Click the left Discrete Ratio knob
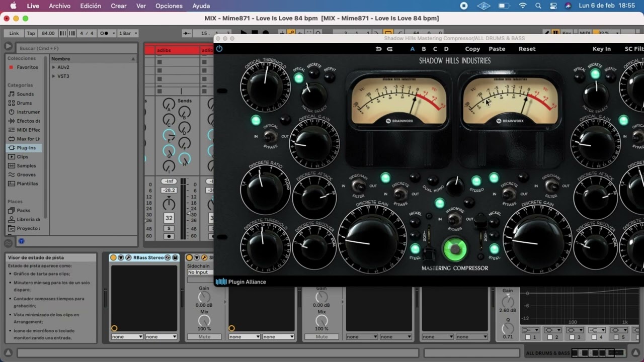644x362 pixels. point(265,189)
